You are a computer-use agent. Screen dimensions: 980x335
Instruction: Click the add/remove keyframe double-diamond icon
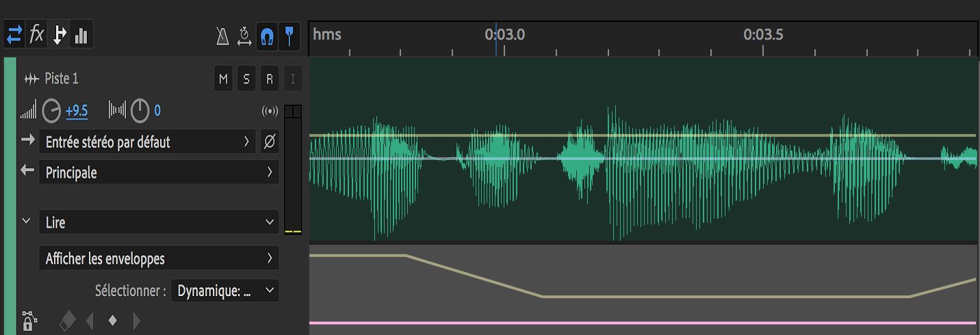click(x=67, y=321)
